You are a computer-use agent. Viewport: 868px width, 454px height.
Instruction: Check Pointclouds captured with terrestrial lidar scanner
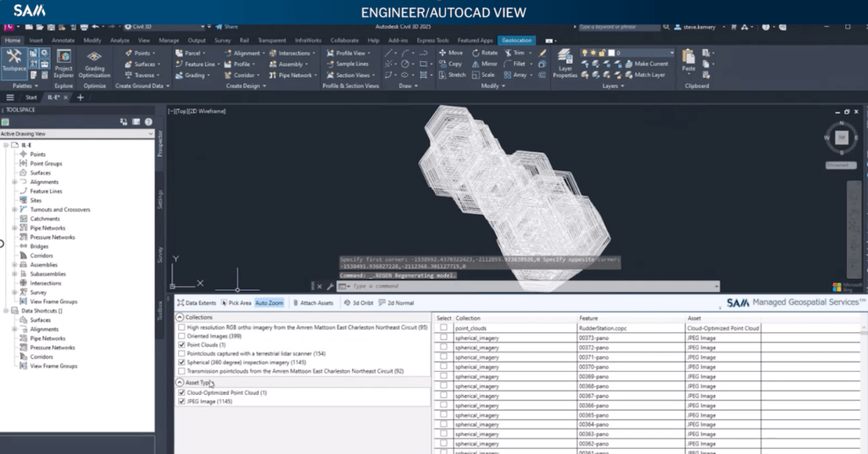[181, 354]
